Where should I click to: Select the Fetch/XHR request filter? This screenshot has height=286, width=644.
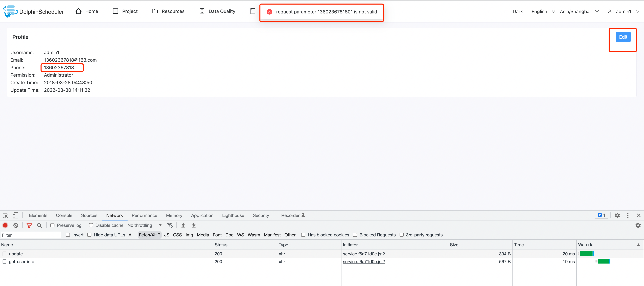(149, 235)
